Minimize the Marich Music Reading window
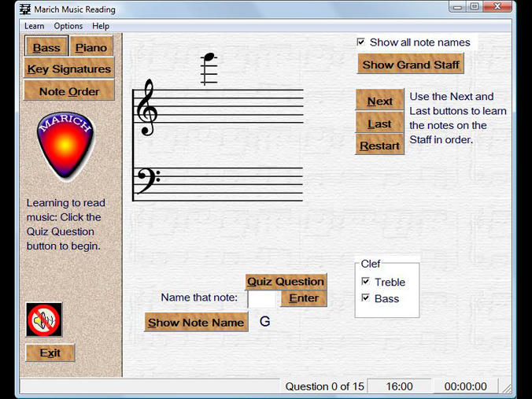 [458, 6]
